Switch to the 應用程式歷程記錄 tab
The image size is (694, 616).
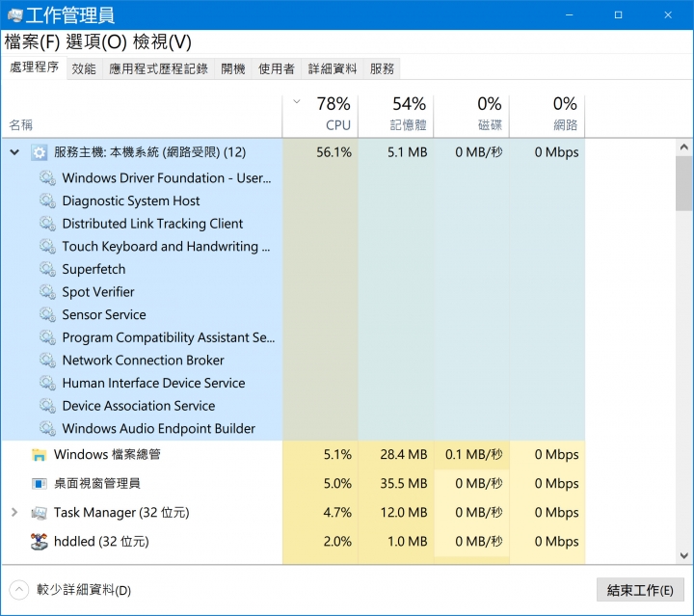[158, 69]
